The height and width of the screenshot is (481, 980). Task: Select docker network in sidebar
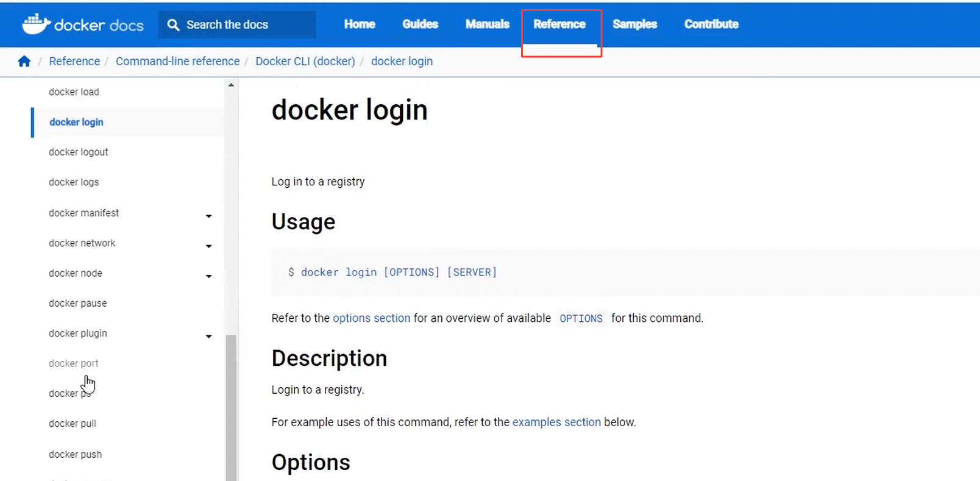pyautogui.click(x=82, y=243)
